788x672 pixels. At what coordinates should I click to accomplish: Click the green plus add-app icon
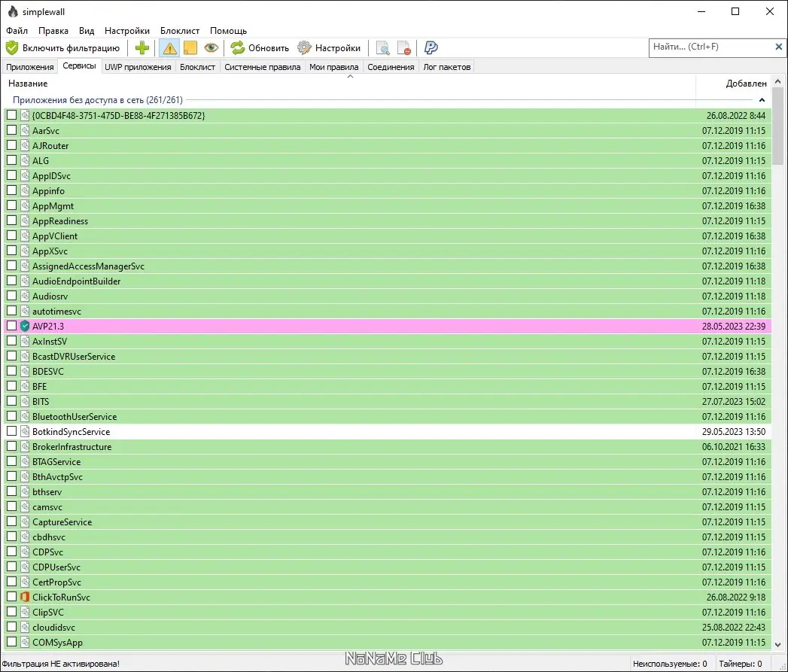tap(141, 47)
